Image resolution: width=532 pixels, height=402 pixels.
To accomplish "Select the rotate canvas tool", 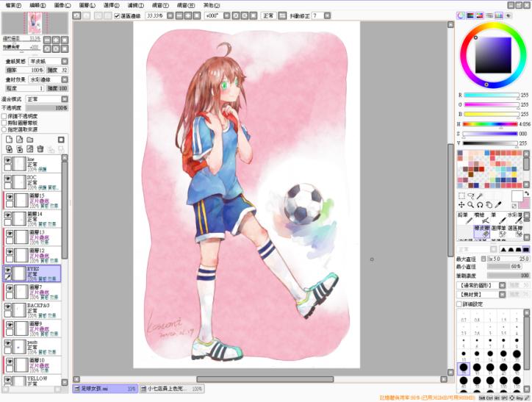I will [479, 204].
